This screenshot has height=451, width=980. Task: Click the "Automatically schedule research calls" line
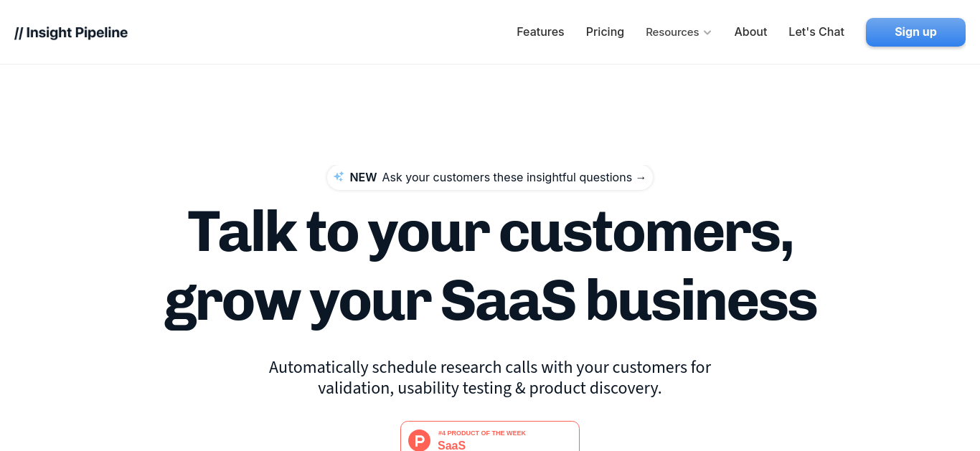(x=490, y=368)
